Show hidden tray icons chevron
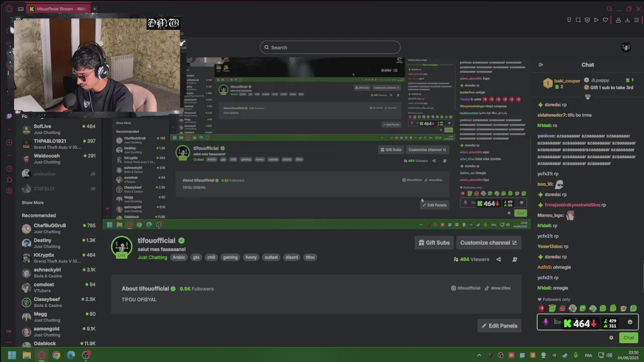This screenshot has height=362, width=644. click(x=479, y=355)
